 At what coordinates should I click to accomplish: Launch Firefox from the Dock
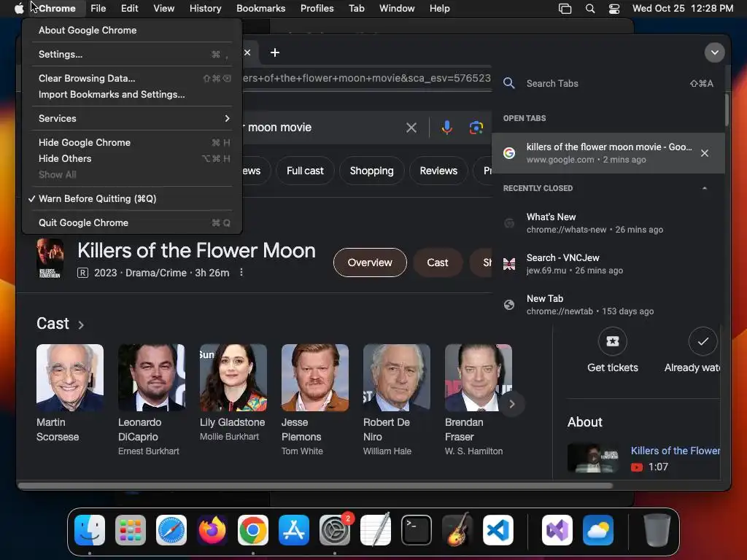[212, 530]
